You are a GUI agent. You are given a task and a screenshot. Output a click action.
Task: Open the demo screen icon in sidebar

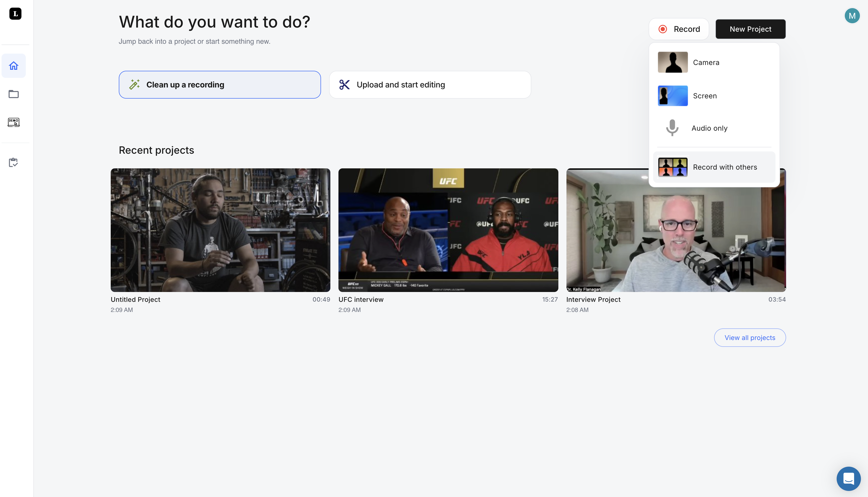tap(14, 122)
